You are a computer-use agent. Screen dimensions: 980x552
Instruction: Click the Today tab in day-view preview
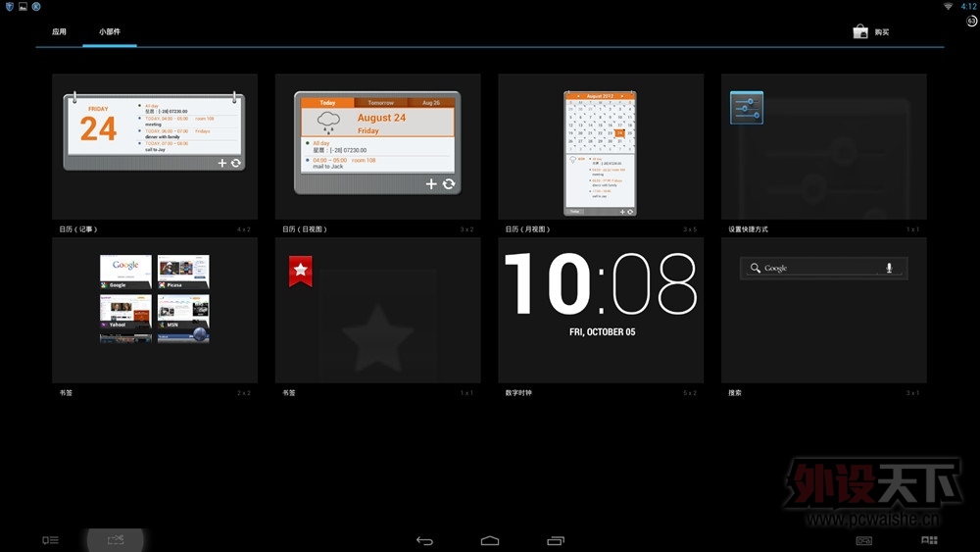327,103
